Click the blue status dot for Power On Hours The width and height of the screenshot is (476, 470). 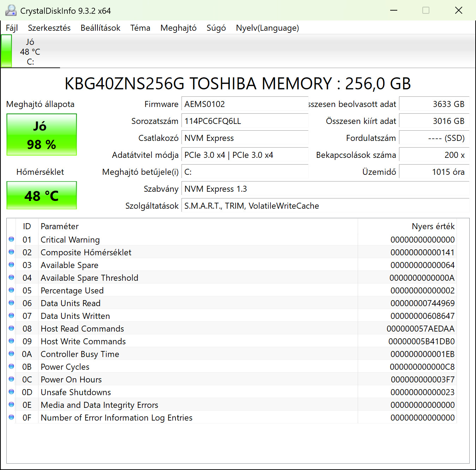pyautogui.click(x=11, y=379)
